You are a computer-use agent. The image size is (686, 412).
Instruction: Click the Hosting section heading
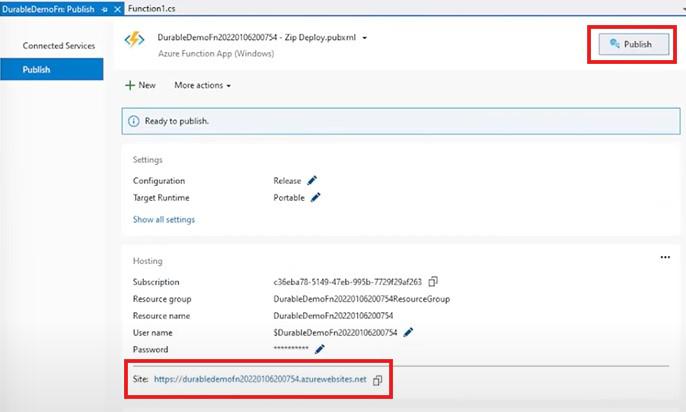(147, 261)
